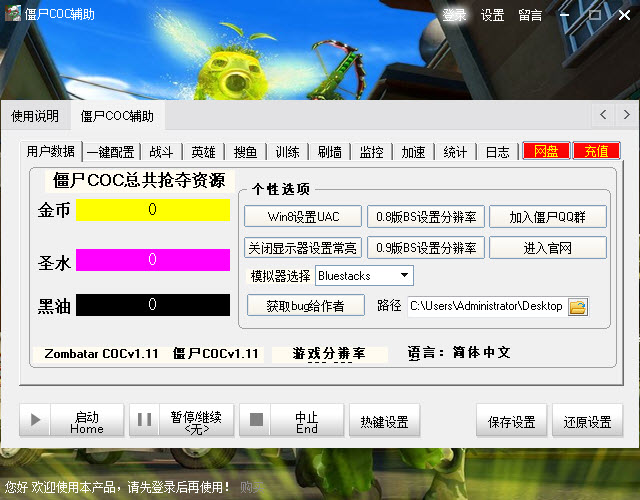
Task: Close the 僵尸COC辅助 window
Action: (624, 15)
